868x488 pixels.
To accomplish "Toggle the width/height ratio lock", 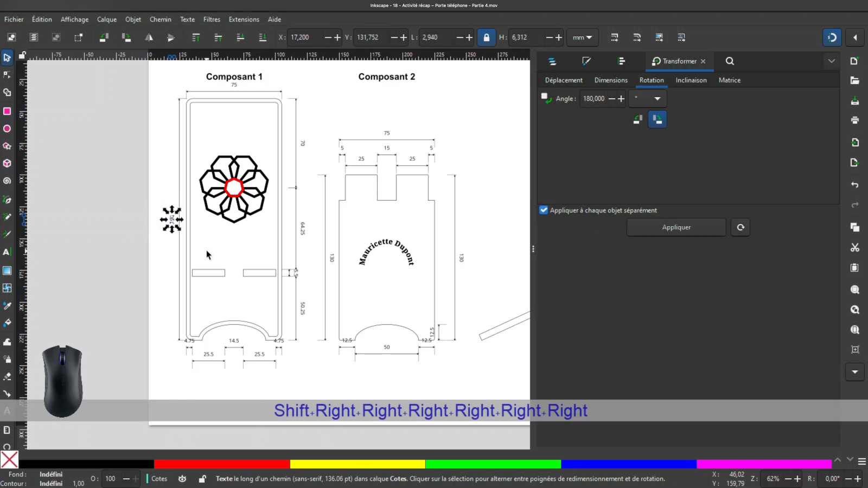I will (x=487, y=37).
